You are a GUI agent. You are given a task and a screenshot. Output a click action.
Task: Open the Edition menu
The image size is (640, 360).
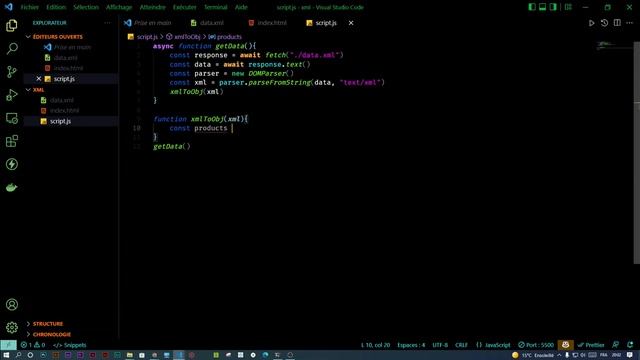point(56,7)
